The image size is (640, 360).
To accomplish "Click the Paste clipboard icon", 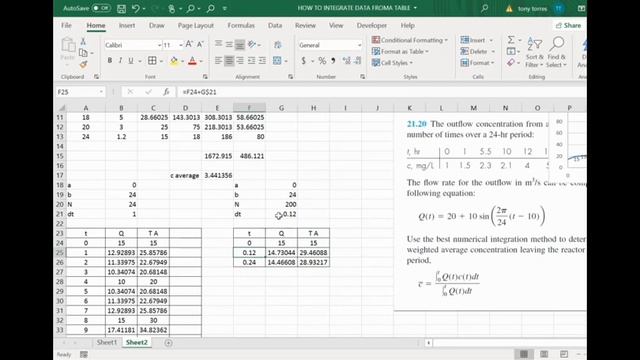I will [x=68, y=46].
